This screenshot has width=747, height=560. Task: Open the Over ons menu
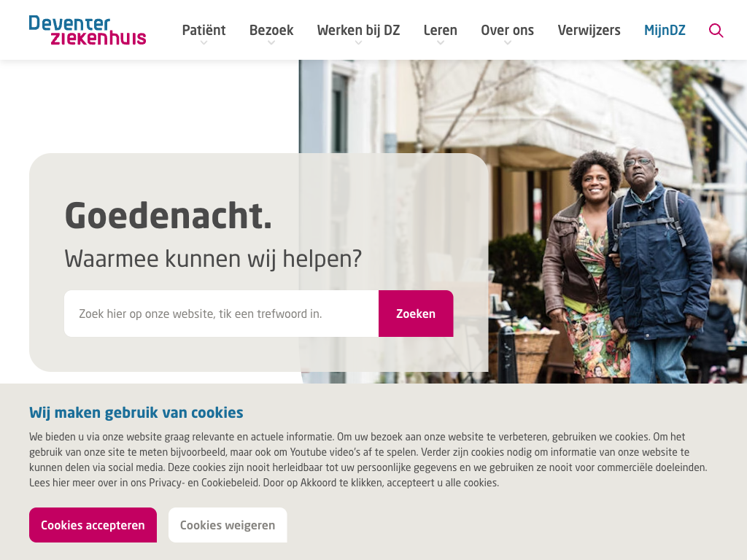(508, 30)
